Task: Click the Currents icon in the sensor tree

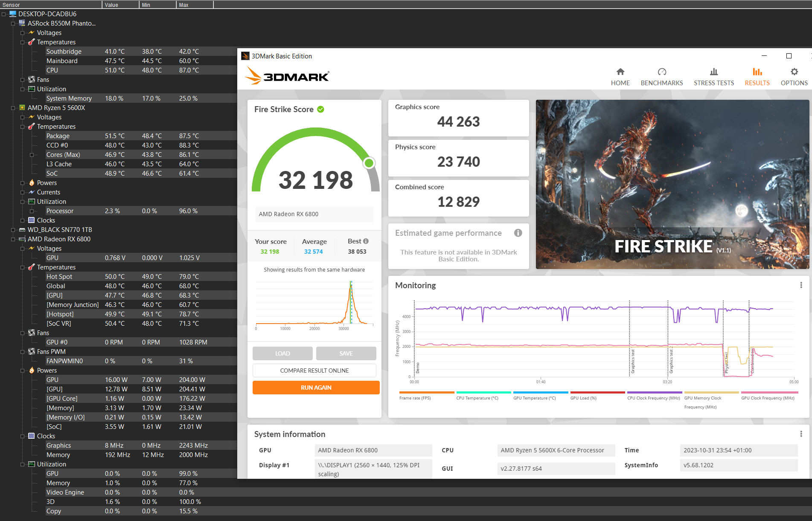Action: [x=32, y=192]
